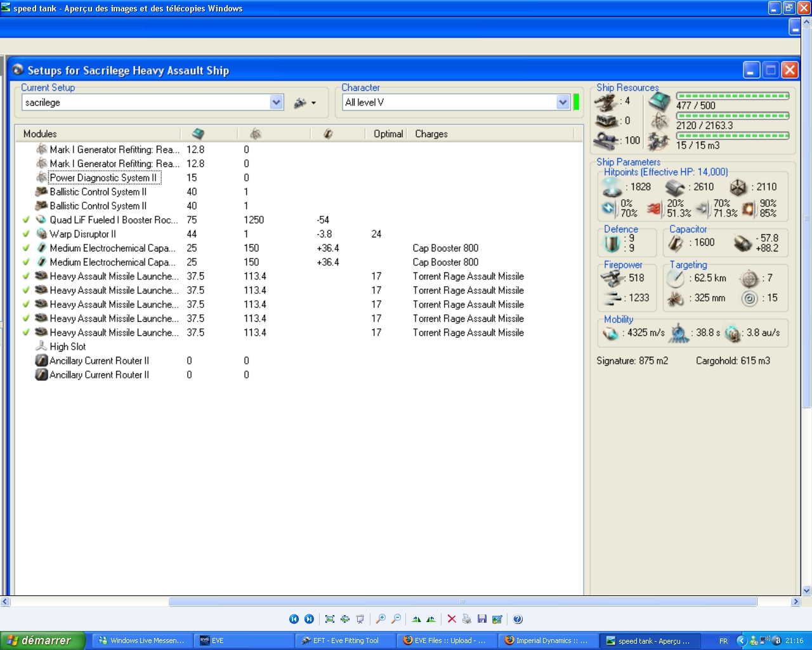Open the Character dropdown showing All level V
Screen dimensions: 812x650
563,102
